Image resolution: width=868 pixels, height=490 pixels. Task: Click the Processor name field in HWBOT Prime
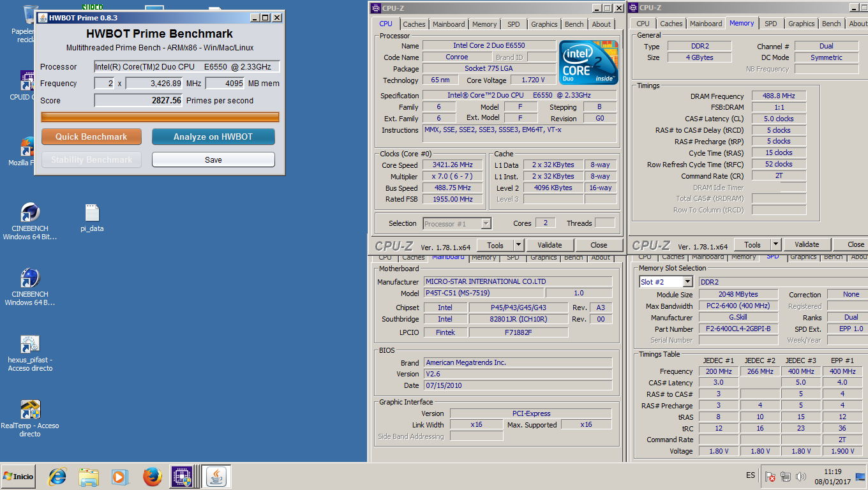(187, 66)
